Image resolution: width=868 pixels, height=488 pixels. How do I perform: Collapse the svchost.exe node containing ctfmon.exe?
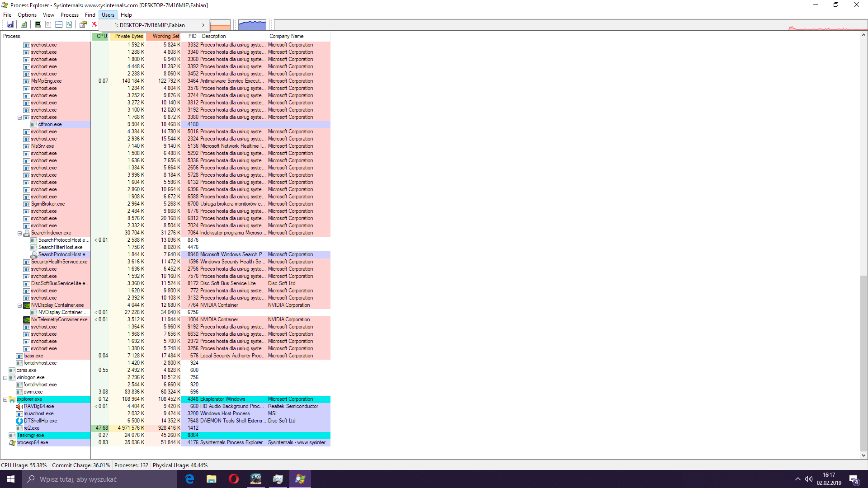click(19, 117)
